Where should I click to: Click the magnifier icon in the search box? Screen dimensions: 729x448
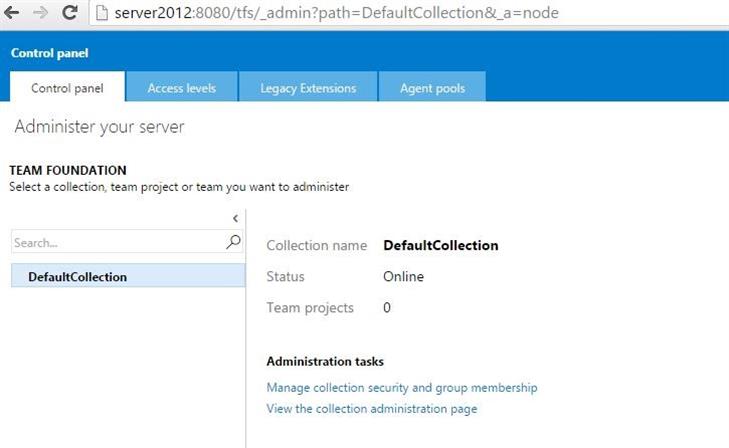coord(234,242)
